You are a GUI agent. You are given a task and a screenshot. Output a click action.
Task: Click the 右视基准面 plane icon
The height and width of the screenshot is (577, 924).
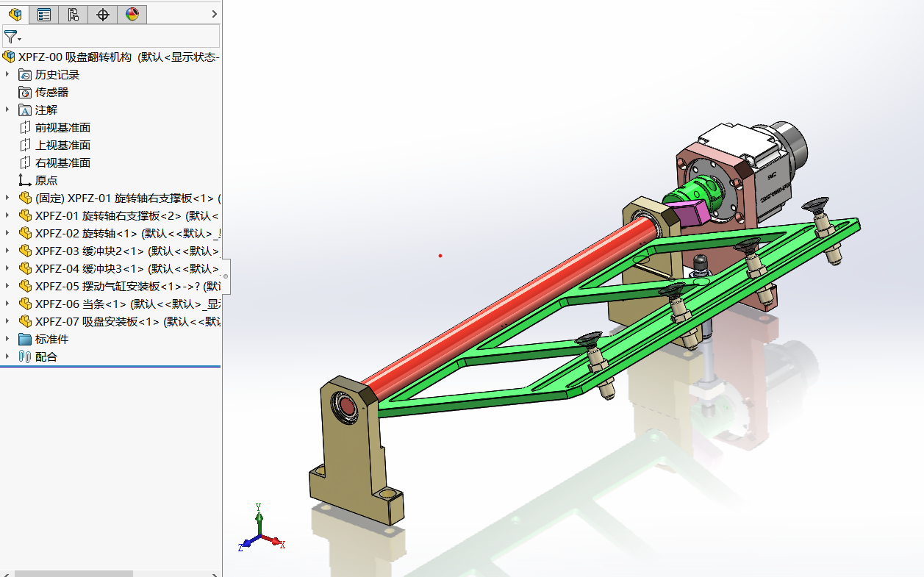25,162
